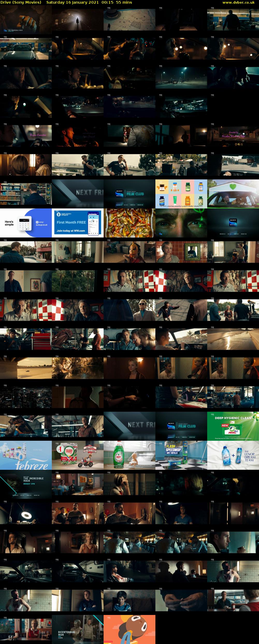Click the young boy close-up thumbnail
259x644 pixels.
129,600
